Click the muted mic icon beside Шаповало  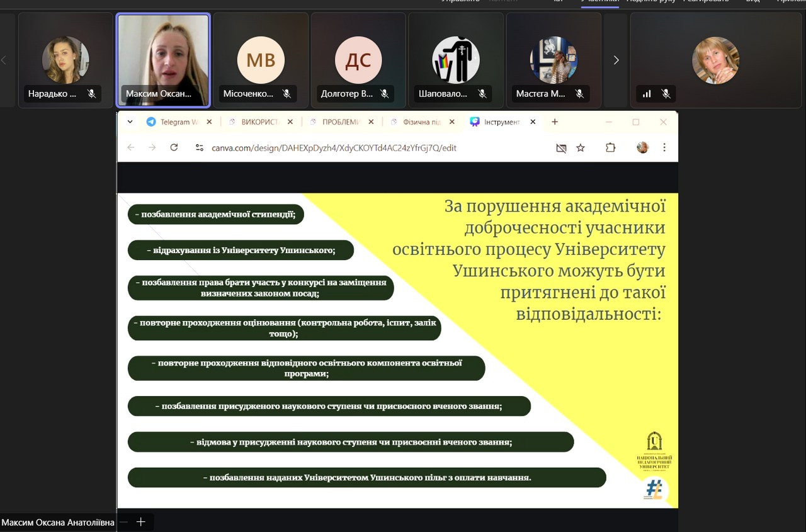pyautogui.click(x=482, y=94)
